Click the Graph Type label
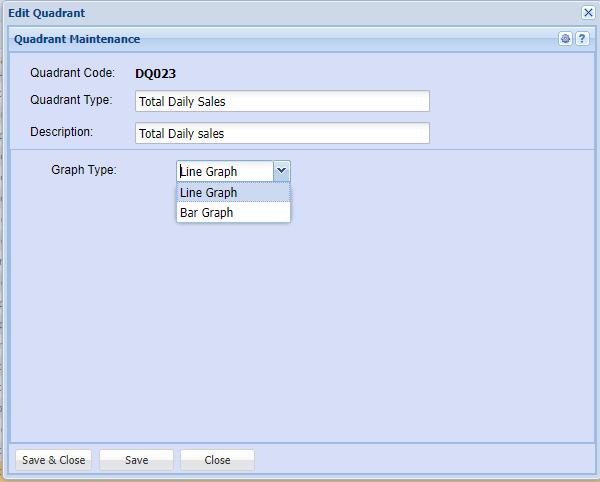600x482 pixels. click(84, 170)
